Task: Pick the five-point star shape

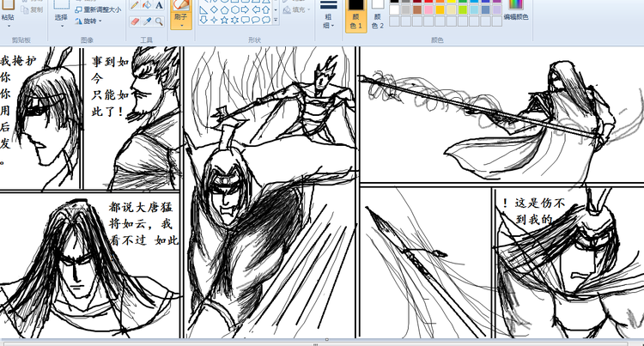Action: (224, 20)
